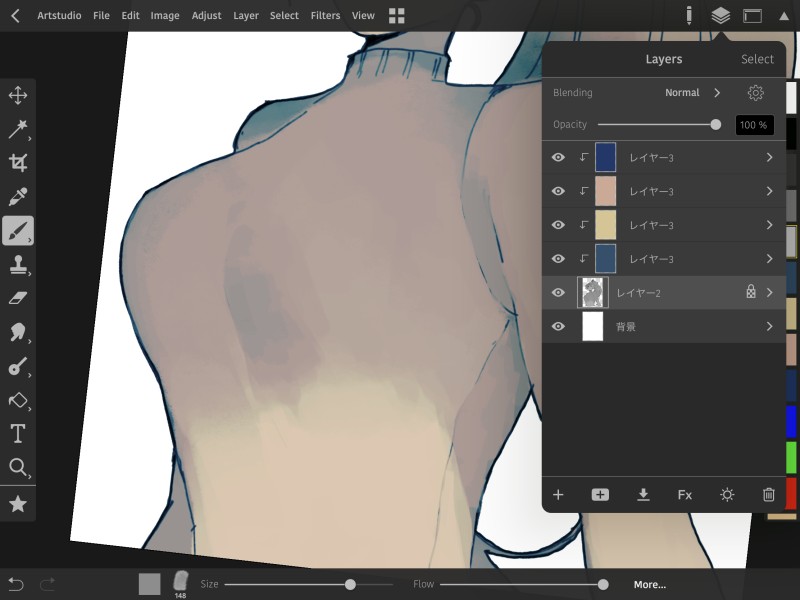Hide the pink レイヤー3 layer
This screenshot has width=800, height=600.
(558, 191)
